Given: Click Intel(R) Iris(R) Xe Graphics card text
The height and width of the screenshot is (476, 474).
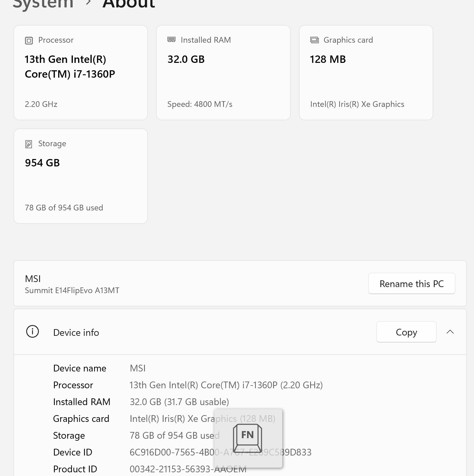Looking at the screenshot, I should click(357, 104).
